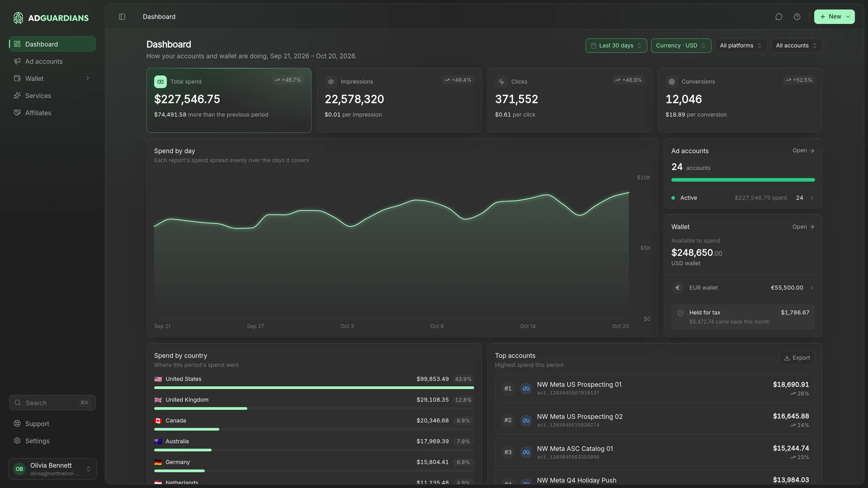This screenshot has height=488, width=868.
Task: Open Affiliates in sidebar
Action: tap(52, 113)
